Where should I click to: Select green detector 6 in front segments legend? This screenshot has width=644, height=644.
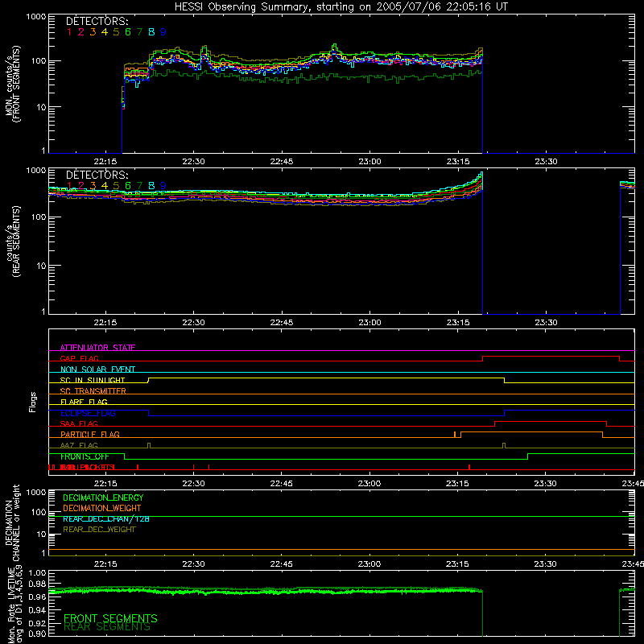pyautogui.click(x=128, y=31)
